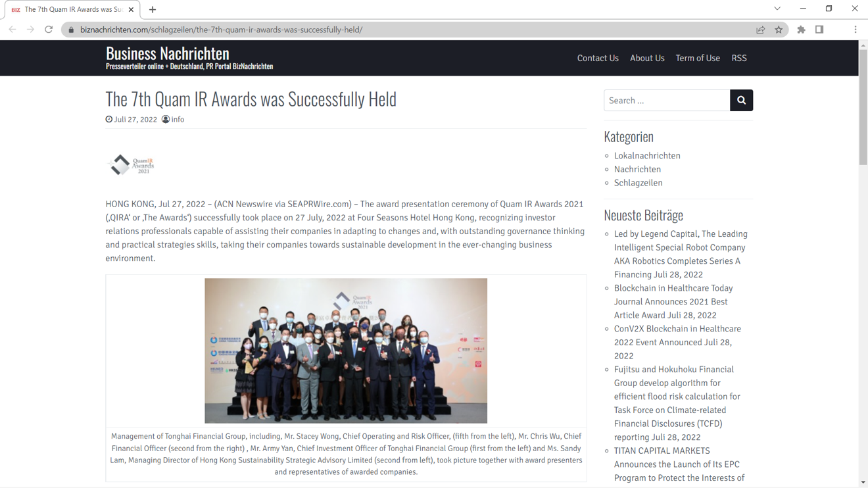This screenshot has width=868, height=488.
Task: Reload the page
Action: click(49, 30)
